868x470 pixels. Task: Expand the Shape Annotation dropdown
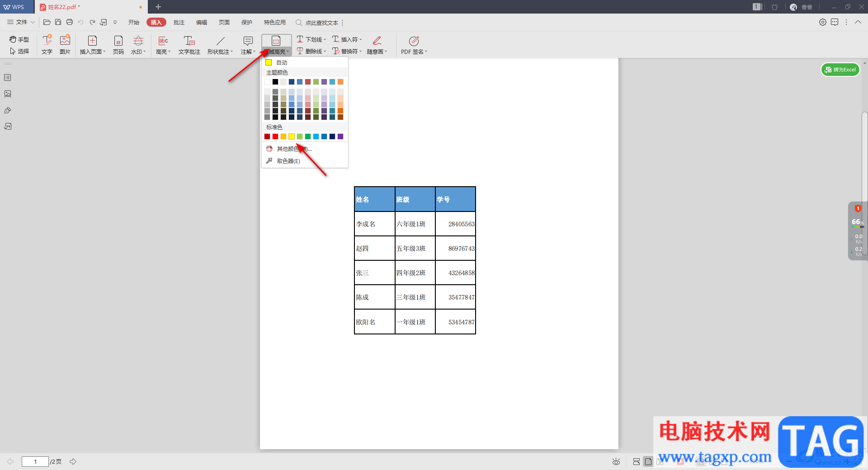tap(232, 52)
